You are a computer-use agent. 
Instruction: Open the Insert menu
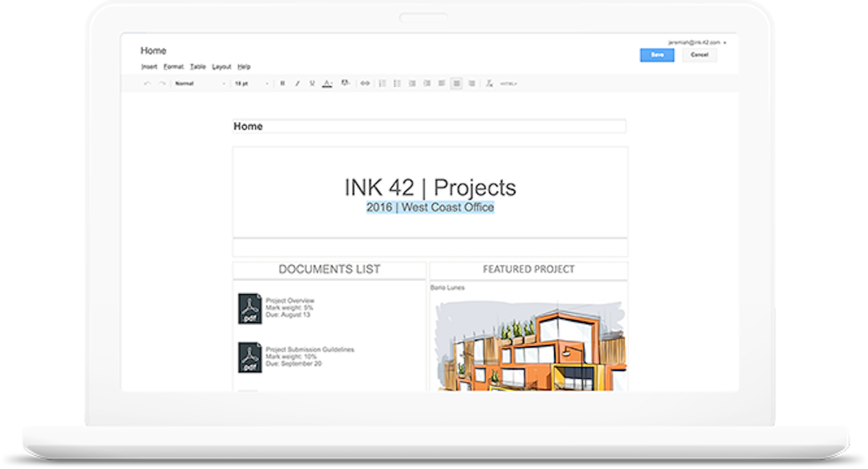click(149, 67)
